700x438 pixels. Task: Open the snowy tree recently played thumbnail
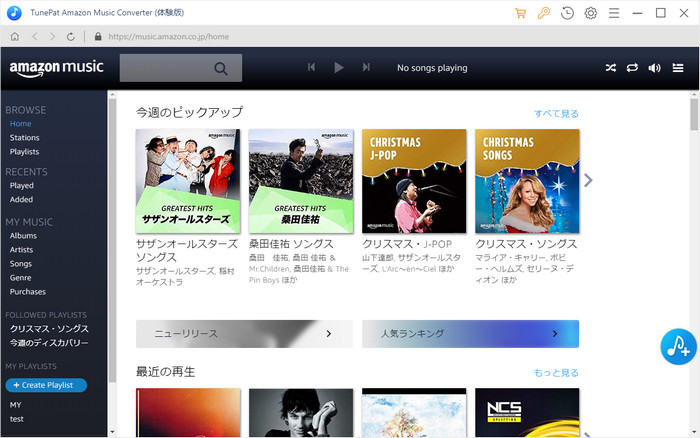414,413
